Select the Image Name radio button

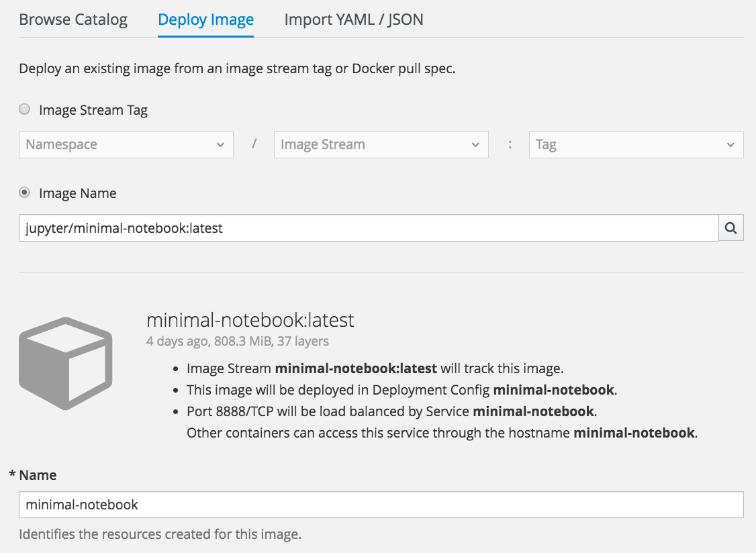(25, 193)
